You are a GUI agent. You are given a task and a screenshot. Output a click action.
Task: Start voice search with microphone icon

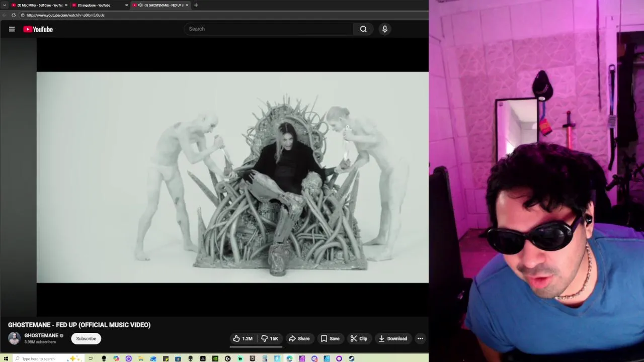[x=385, y=29]
